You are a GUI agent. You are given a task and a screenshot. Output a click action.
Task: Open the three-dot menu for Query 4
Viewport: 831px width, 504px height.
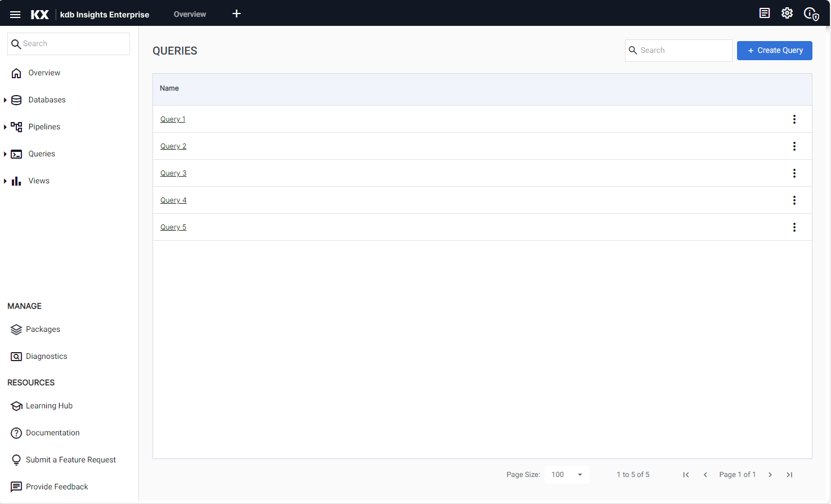[794, 200]
